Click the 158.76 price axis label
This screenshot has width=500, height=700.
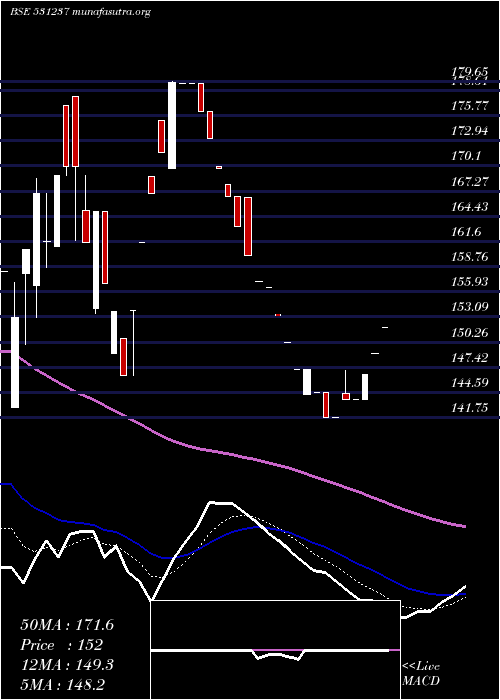470,257
